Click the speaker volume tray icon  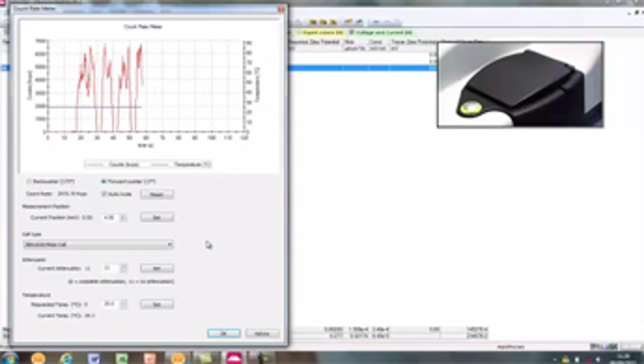tap(598, 359)
